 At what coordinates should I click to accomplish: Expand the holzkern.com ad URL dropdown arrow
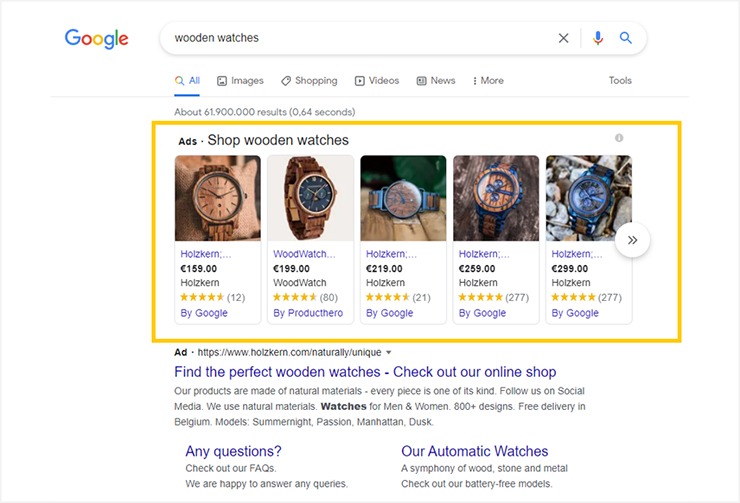389,353
